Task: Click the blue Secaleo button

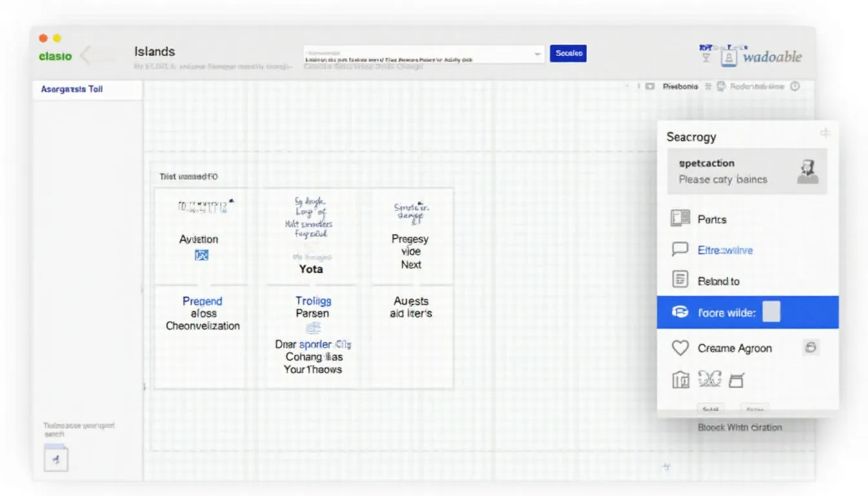Action: (x=568, y=53)
